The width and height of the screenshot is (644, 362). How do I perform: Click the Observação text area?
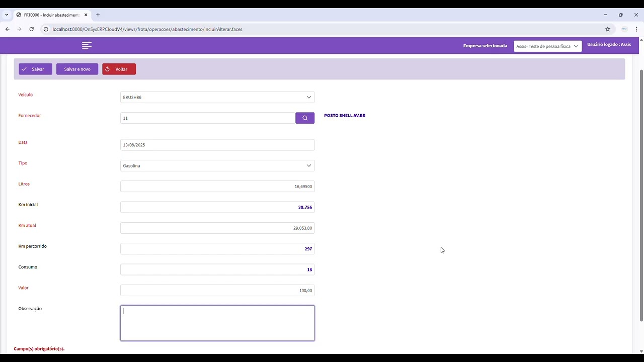217,323
